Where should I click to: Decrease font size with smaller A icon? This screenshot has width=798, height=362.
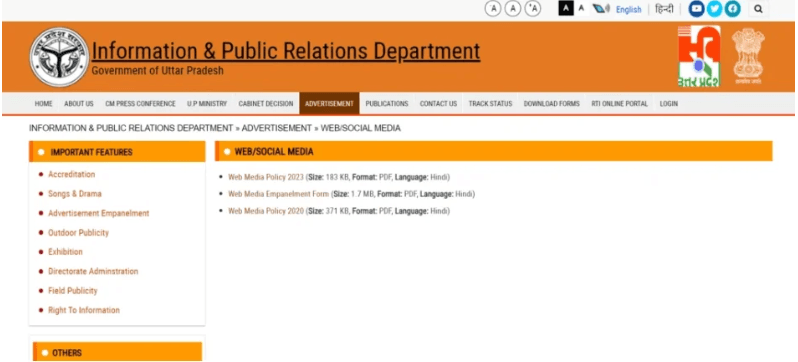coord(493,9)
